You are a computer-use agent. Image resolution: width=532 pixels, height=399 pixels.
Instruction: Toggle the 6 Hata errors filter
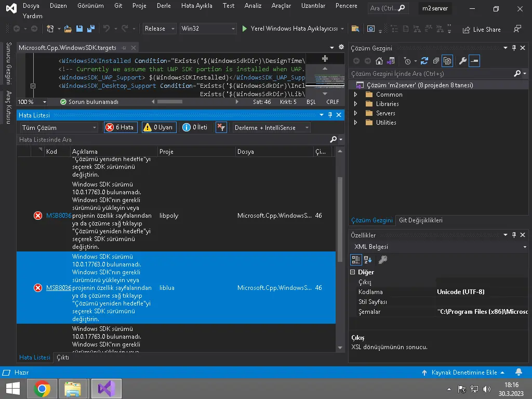click(121, 127)
